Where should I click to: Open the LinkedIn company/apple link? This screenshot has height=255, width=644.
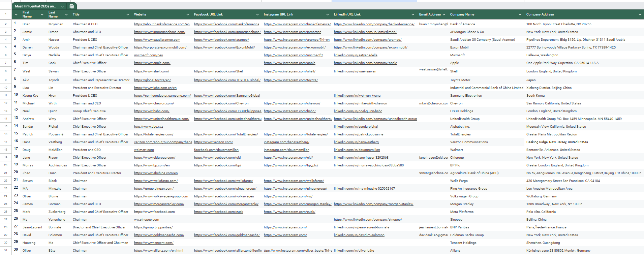365,63
